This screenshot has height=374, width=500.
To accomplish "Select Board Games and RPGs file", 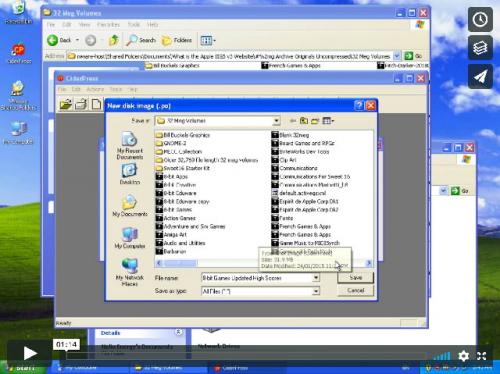I will coord(303,143).
